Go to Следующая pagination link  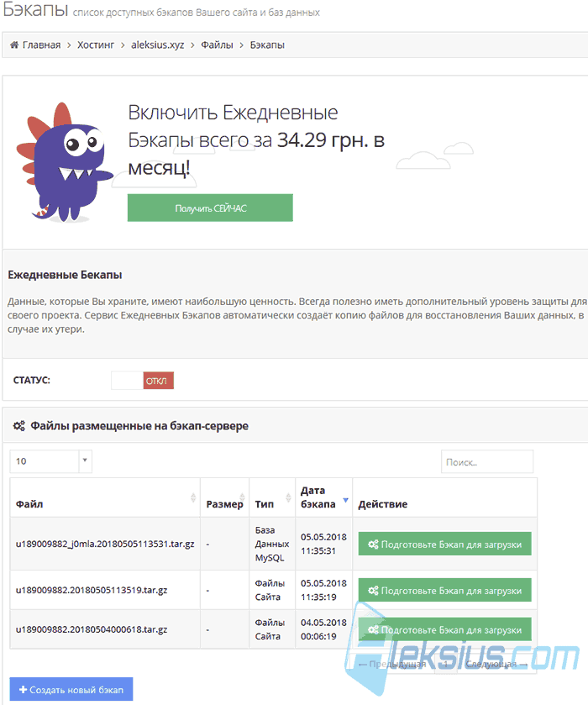click(496, 664)
